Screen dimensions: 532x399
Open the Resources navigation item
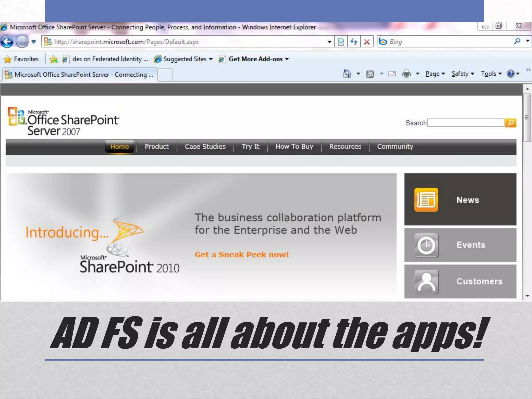tap(345, 147)
